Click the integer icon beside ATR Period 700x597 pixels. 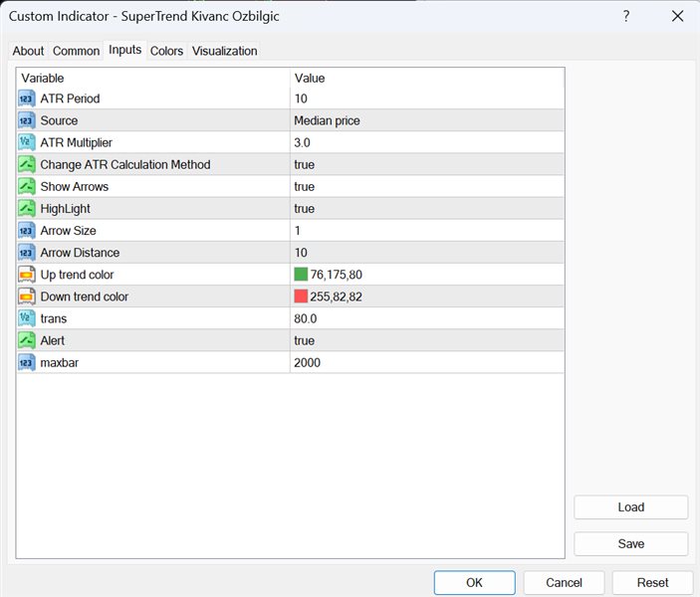click(26, 99)
